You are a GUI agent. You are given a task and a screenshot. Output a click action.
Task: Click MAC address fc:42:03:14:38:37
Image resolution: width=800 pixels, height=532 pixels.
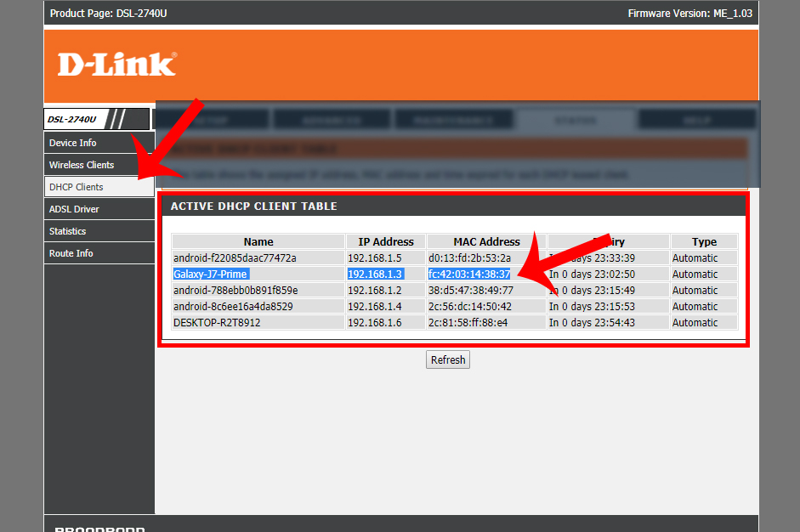(469, 274)
